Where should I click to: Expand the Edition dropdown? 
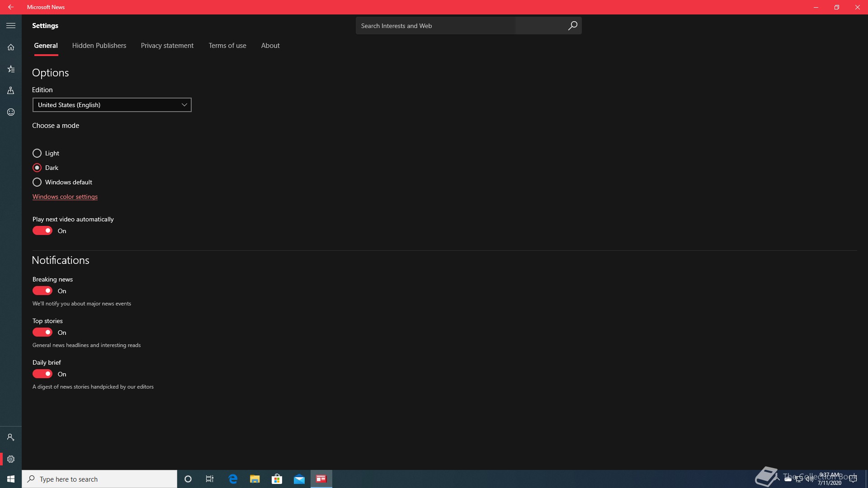[x=112, y=105]
